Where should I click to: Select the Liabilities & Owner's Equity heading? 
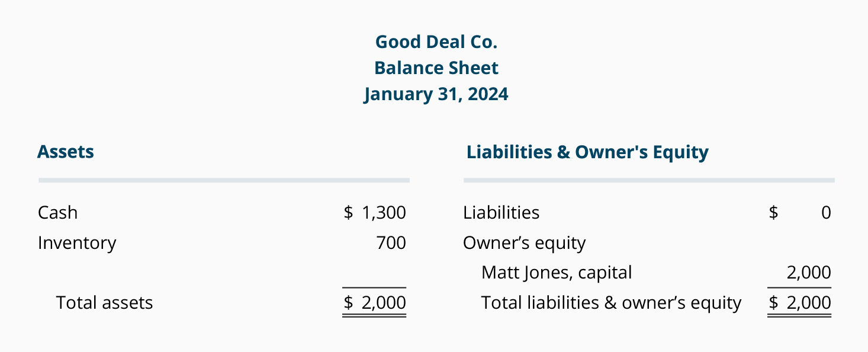(x=587, y=152)
